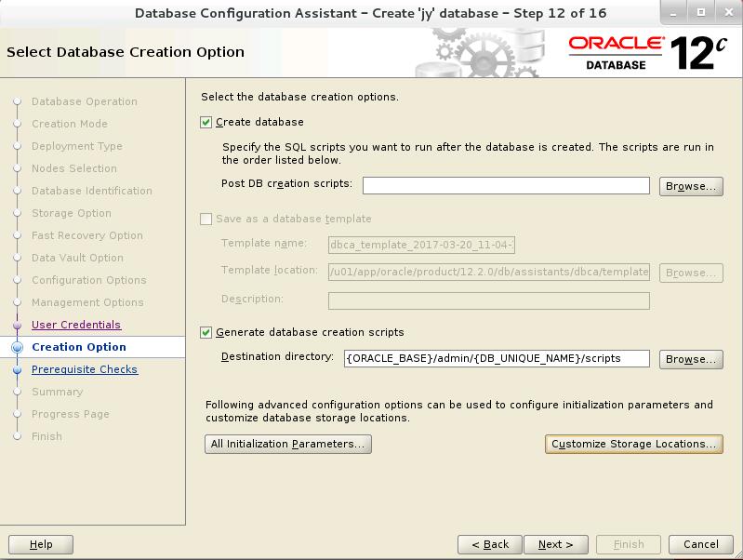Click the template Description field
Screen dimensions: 743x560
(x=488, y=300)
